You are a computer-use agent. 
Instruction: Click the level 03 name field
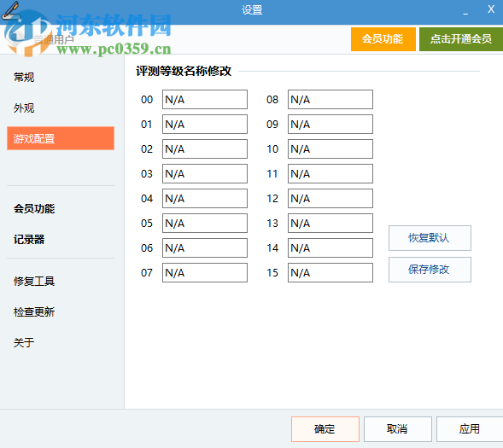coord(205,174)
